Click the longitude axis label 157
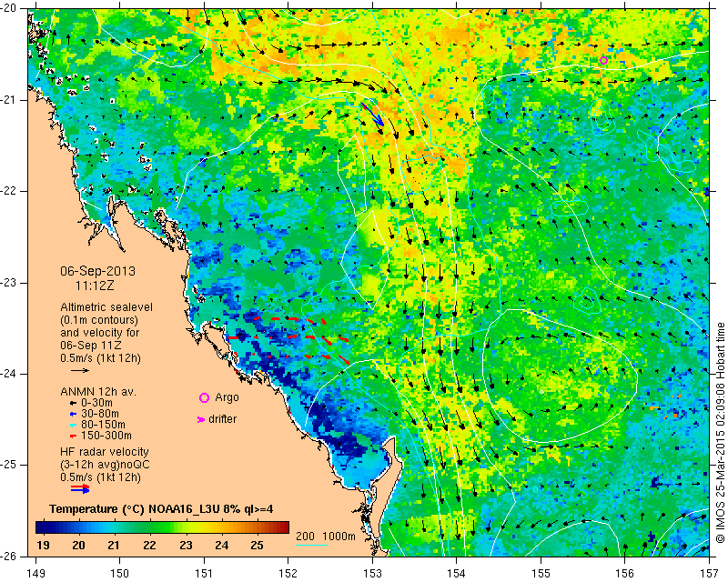This screenshot has width=728, height=582. (x=709, y=573)
